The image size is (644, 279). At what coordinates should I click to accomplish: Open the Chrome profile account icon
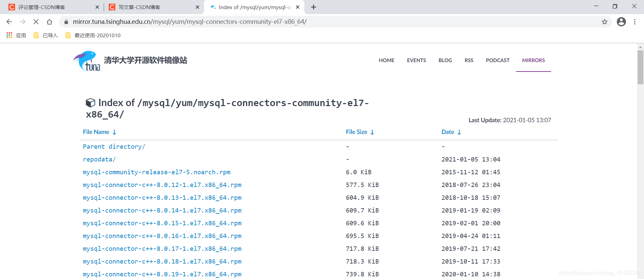click(621, 22)
